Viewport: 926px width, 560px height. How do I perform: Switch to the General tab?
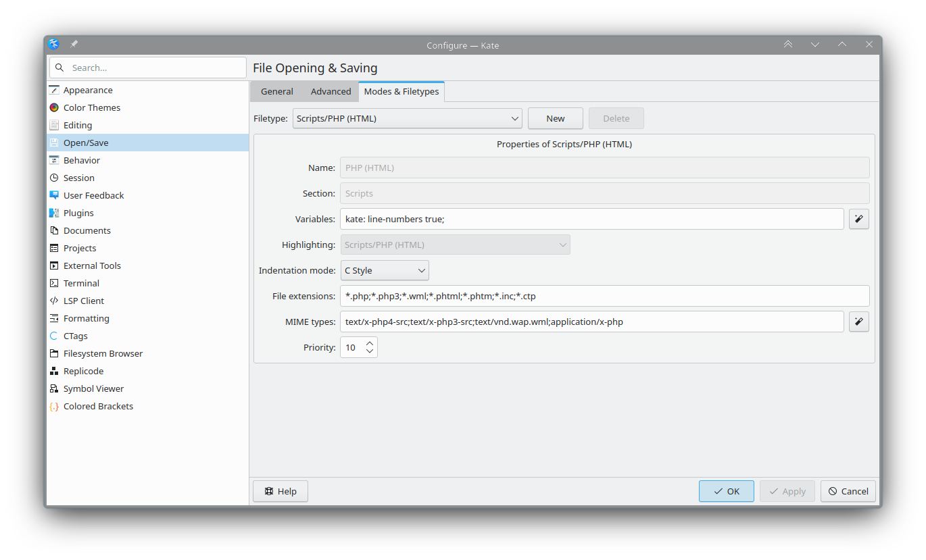(x=277, y=91)
